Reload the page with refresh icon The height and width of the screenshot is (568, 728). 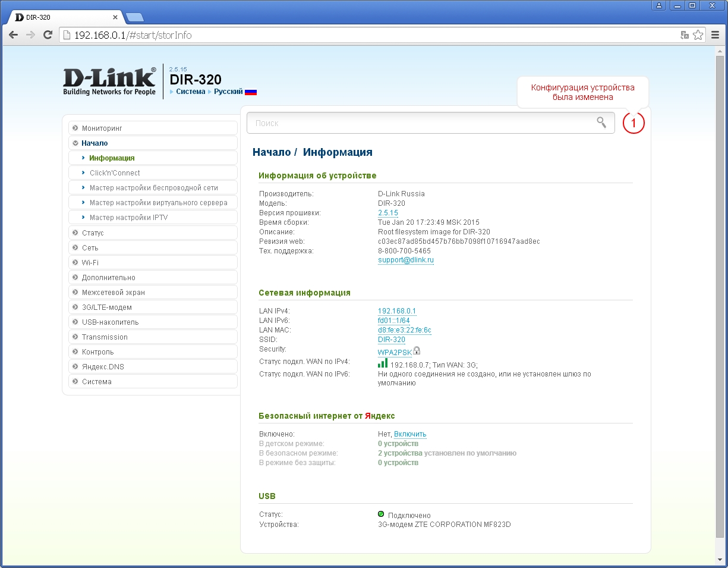coord(48,35)
